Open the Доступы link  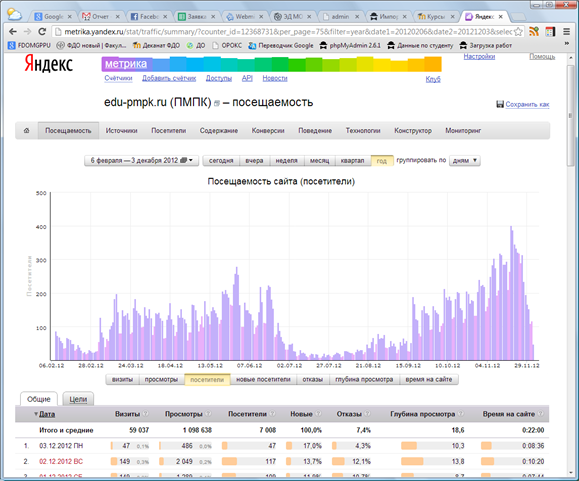219,78
